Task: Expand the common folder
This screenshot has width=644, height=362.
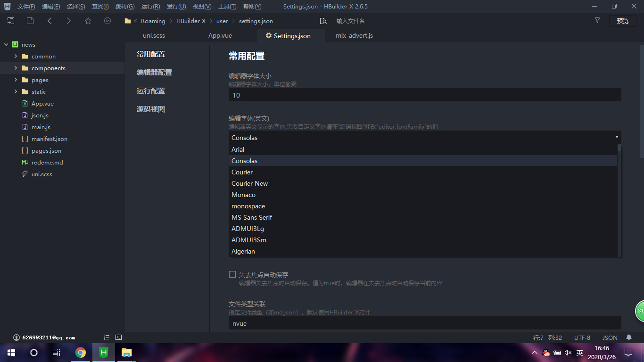Action: (16, 56)
